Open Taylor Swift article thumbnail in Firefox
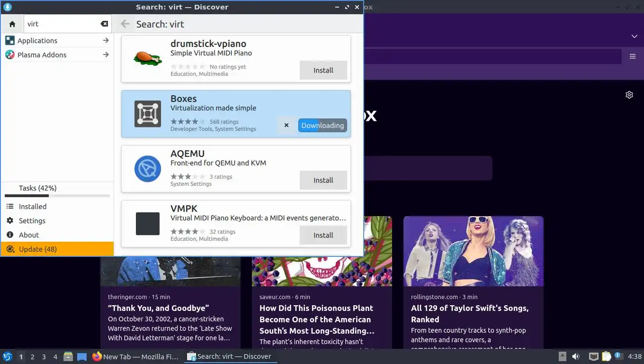This screenshot has height=364, width=644. [474, 251]
